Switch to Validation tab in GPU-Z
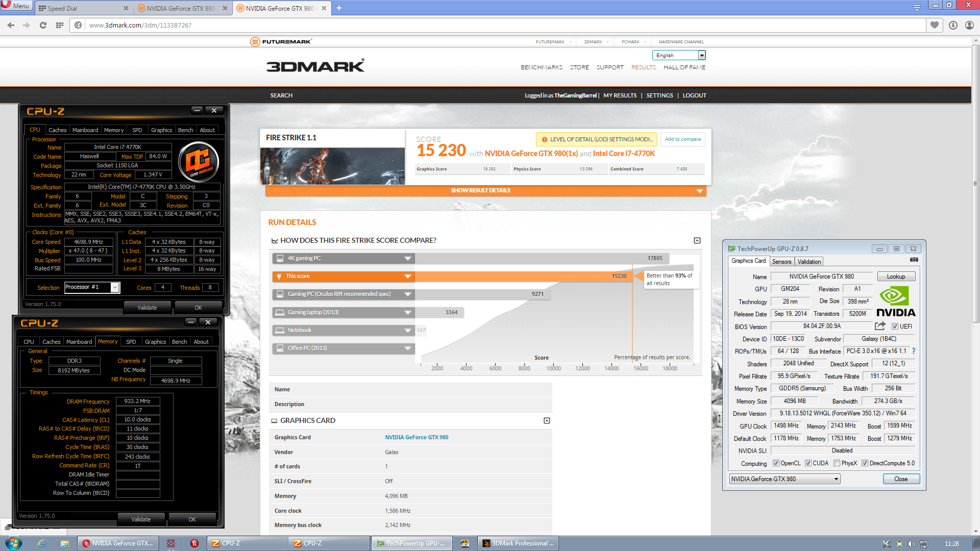The image size is (980, 551). [809, 262]
